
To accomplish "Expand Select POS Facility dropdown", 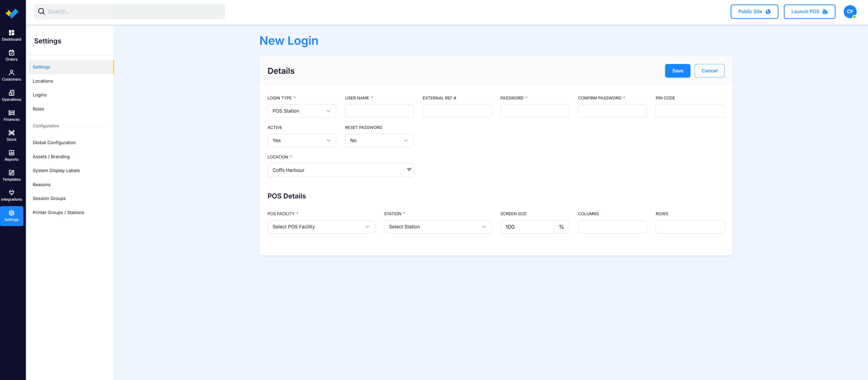I will point(321,227).
